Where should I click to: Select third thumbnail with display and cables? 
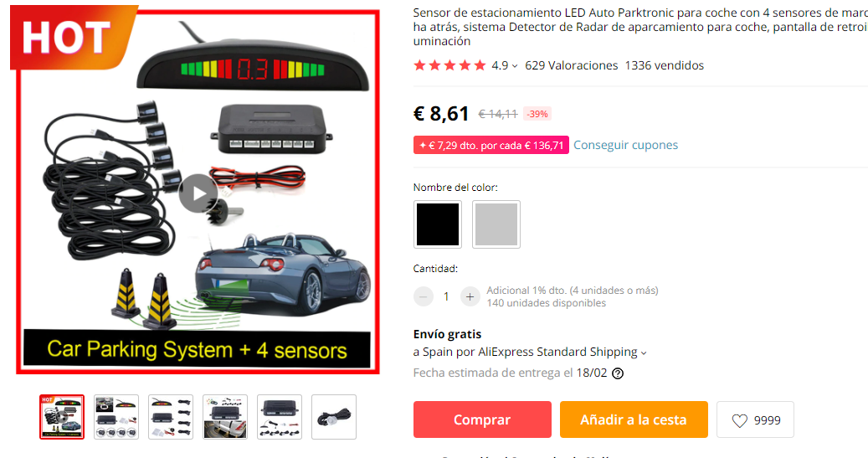pos(171,417)
